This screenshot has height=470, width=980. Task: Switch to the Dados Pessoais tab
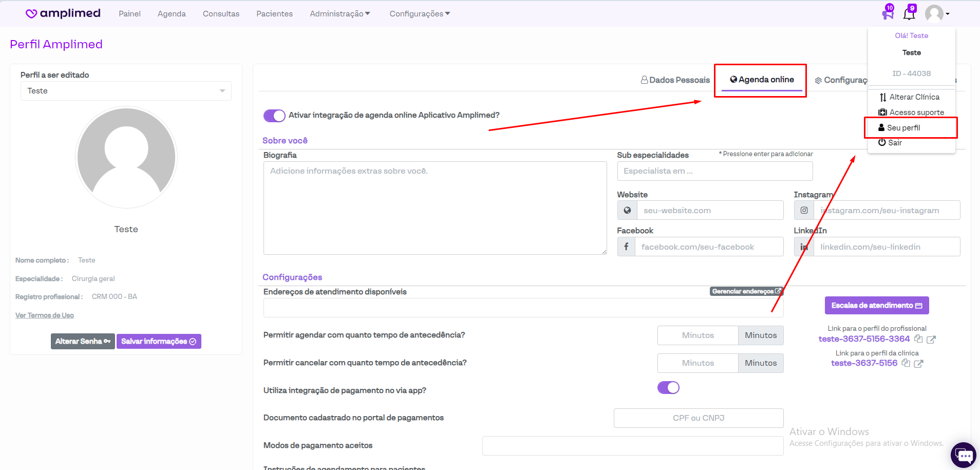(x=675, y=80)
